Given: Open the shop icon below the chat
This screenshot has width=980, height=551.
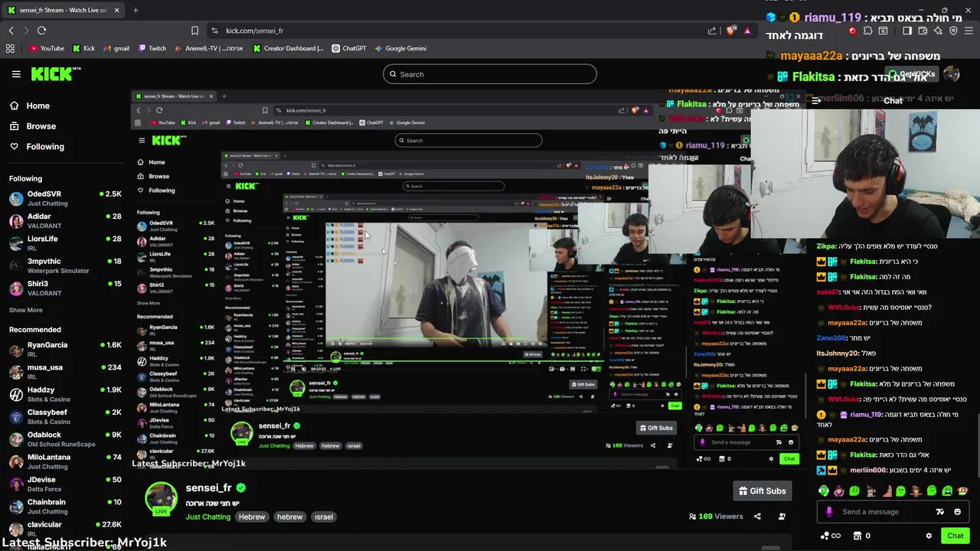Looking at the screenshot, I should [x=857, y=536].
